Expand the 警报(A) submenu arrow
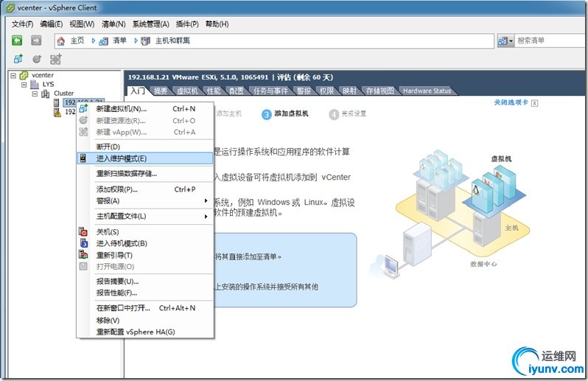The height and width of the screenshot is (381, 588). click(206, 200)
